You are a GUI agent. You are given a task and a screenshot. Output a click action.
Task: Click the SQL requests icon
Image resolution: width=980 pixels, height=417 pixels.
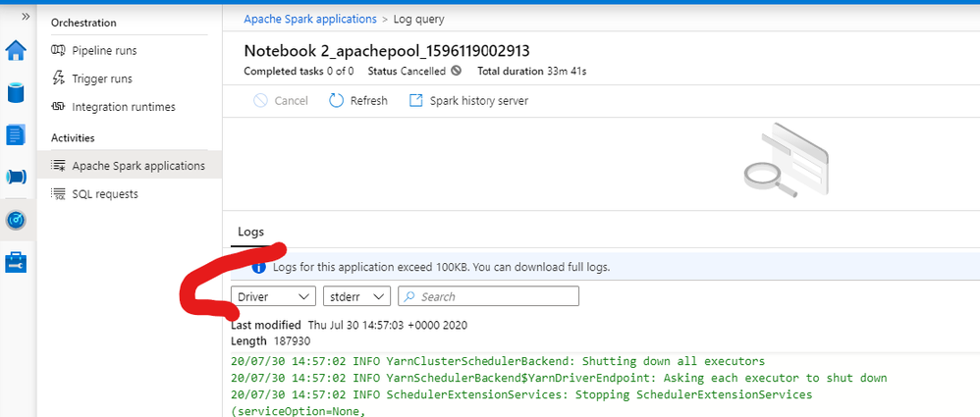click(x=58, y=194)
